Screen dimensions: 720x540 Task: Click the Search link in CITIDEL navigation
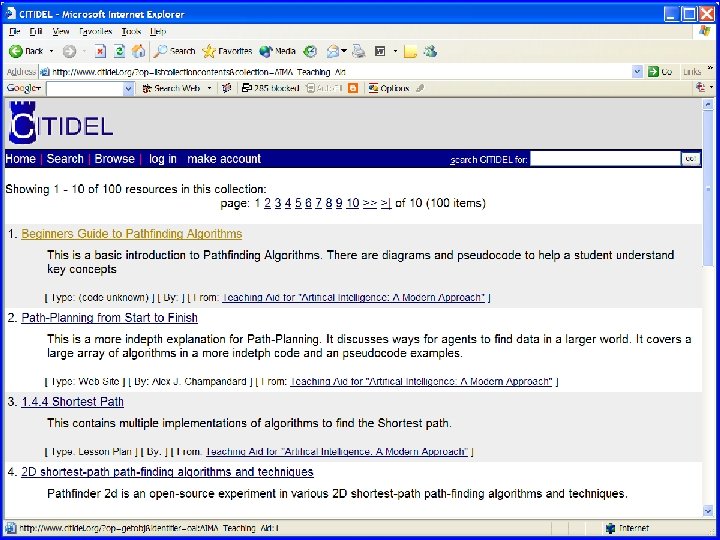pos(65,159)
